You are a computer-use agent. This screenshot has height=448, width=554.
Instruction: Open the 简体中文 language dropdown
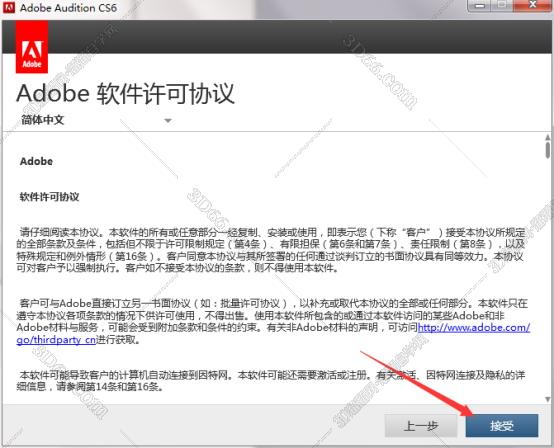[x=96, y=120]
